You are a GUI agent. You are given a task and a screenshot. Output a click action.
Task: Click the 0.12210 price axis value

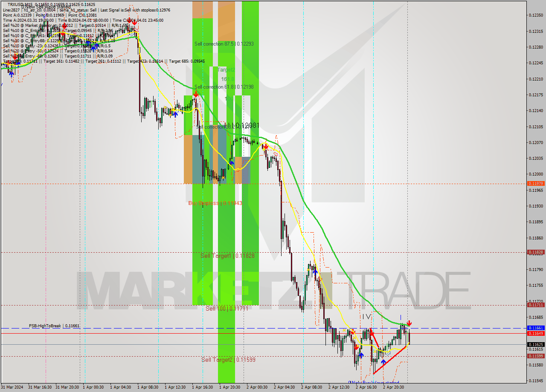coord(536,79)
